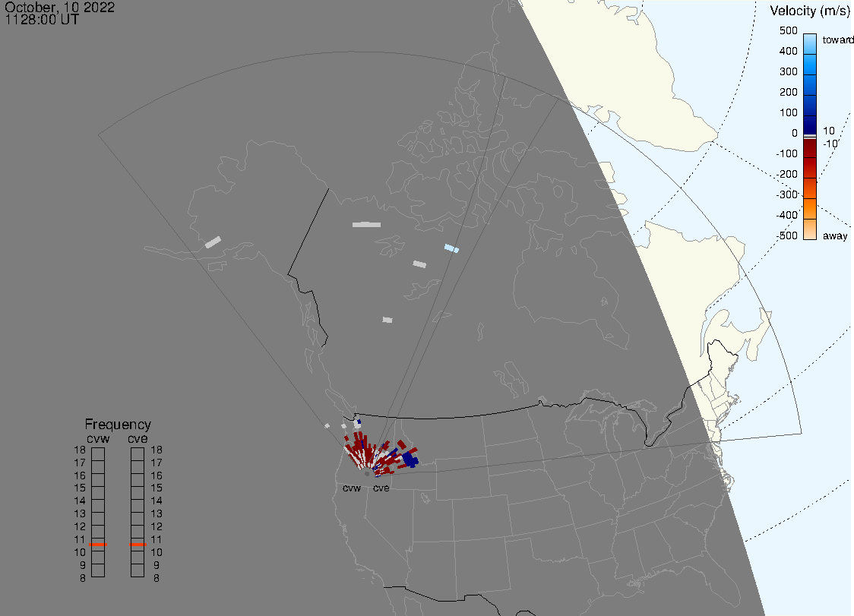
Task: Click the "8" label left of the cvw bar
Action: [83, 579]
